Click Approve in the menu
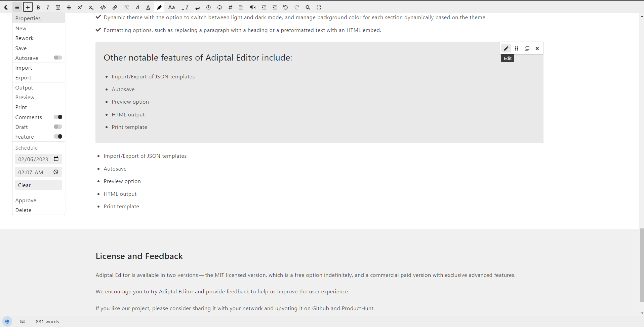 click(39, 200)
